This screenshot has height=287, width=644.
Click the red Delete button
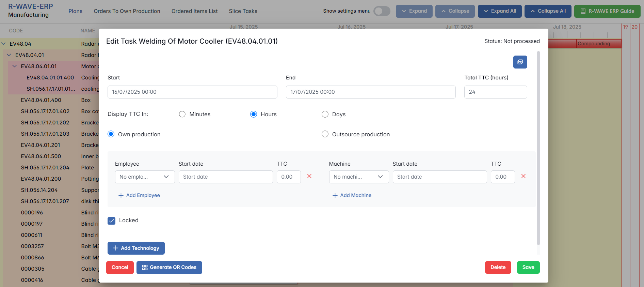(x=498, y=268)
